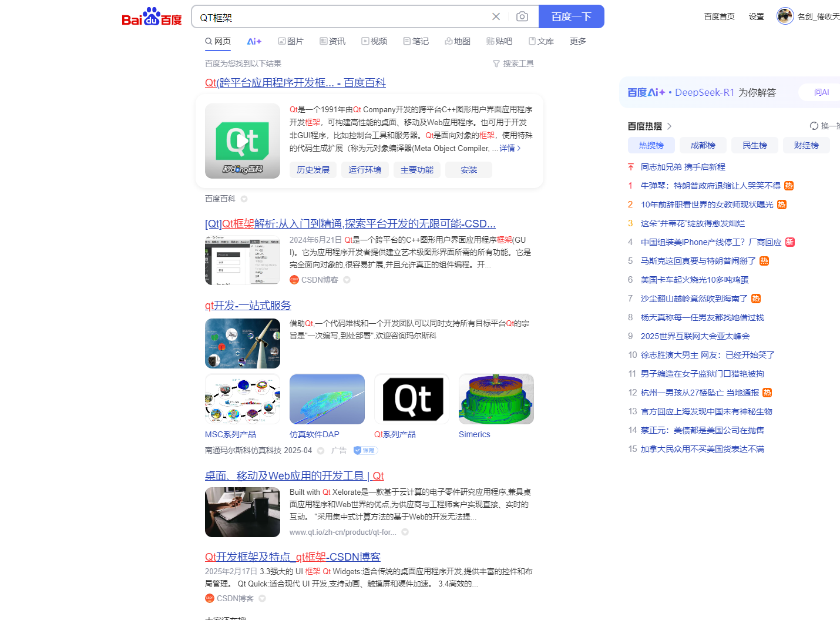Click 保障 guarantee badge icon
This screenshot has width=840, height=620.
click(x=365, y=450)
